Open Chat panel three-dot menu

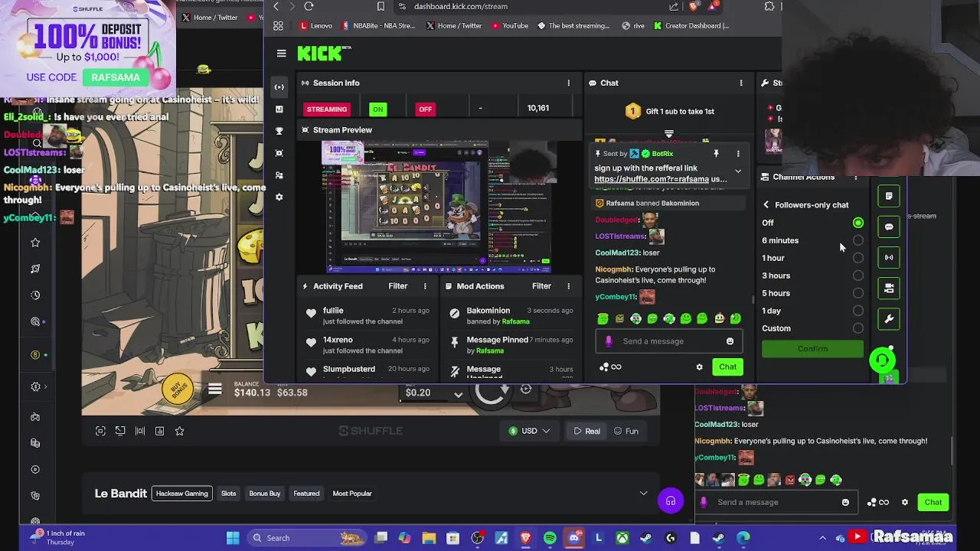[740, 83]
